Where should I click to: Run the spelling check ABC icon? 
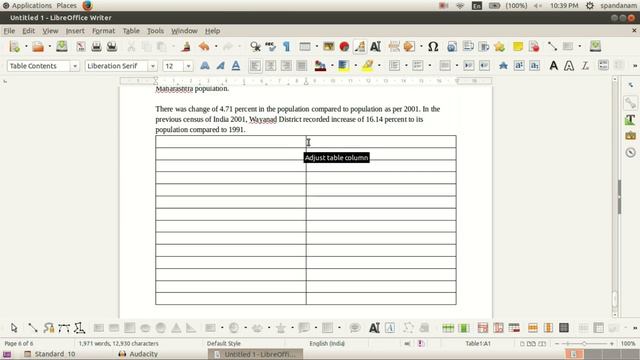[x=271, y=47]
